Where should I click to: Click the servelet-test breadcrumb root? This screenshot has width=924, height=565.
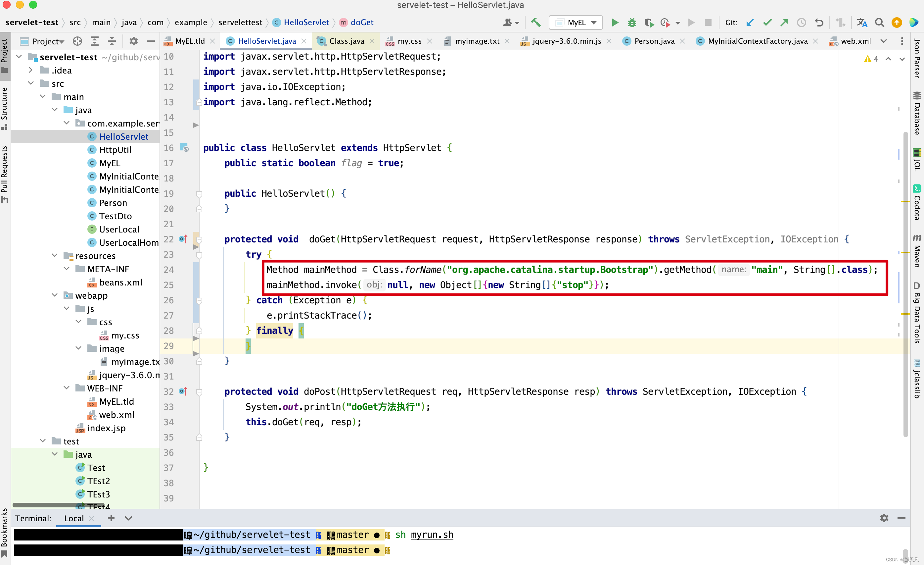click(x=32, y=23)
